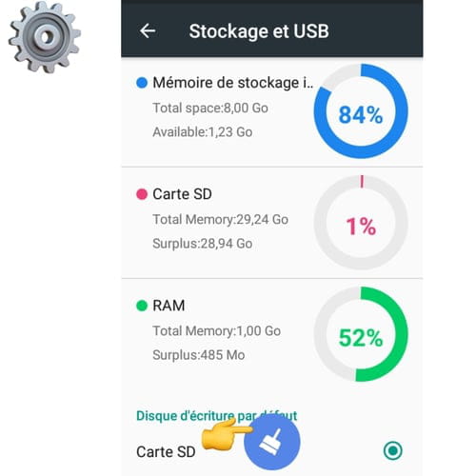The height and width of the screenshot is (476, 476).
Task: Open the 84% internal storage ring
Action: pos(361,111)
